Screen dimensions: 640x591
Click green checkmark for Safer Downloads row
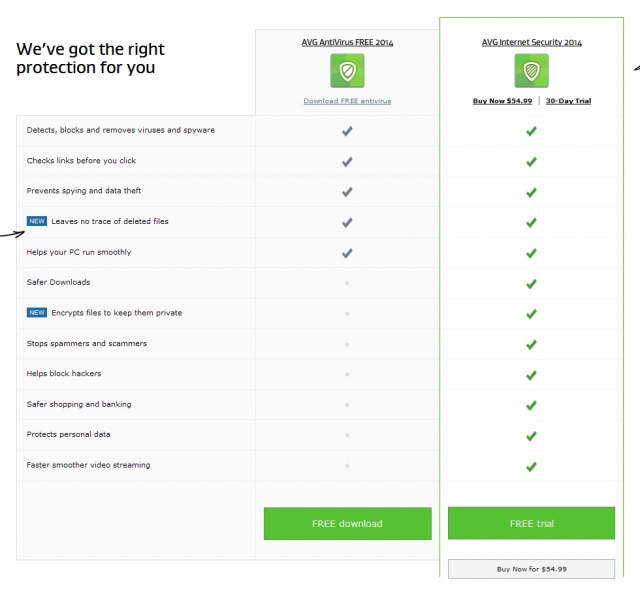pos(531,284)
